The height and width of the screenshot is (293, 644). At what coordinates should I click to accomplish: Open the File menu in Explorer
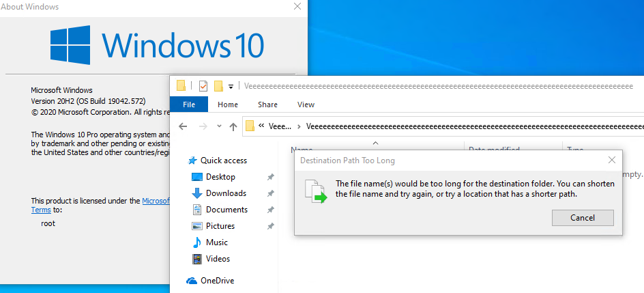point(189,104)
